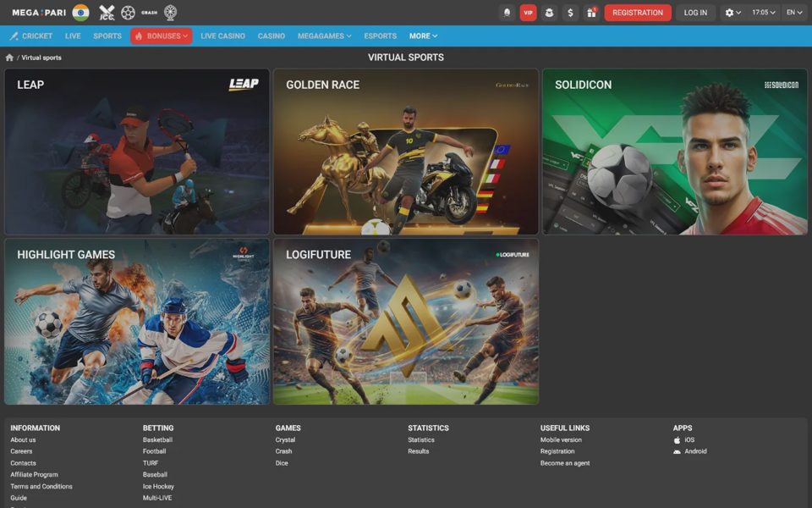Open the Logifuture card
Image resolution: width=812 pixels, height=508 pixels.
point(406,322)
